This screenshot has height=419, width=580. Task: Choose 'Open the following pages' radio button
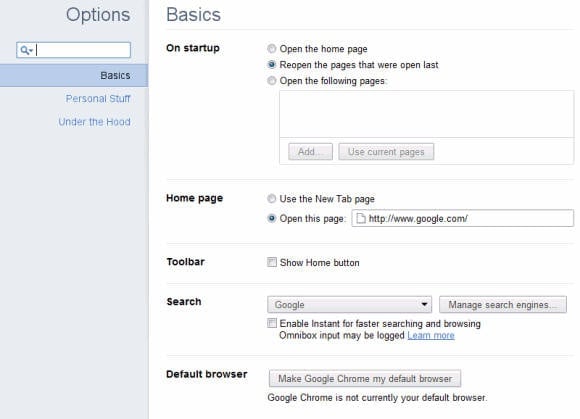pyautogui.click(x=272, y=81)
